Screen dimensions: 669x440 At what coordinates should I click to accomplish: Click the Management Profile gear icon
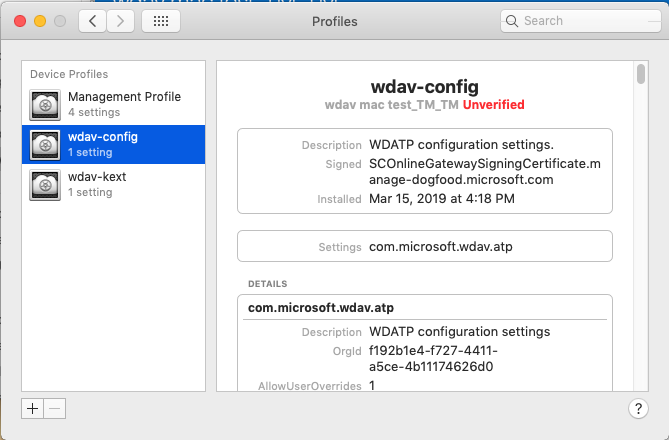(x=45, y=105)
